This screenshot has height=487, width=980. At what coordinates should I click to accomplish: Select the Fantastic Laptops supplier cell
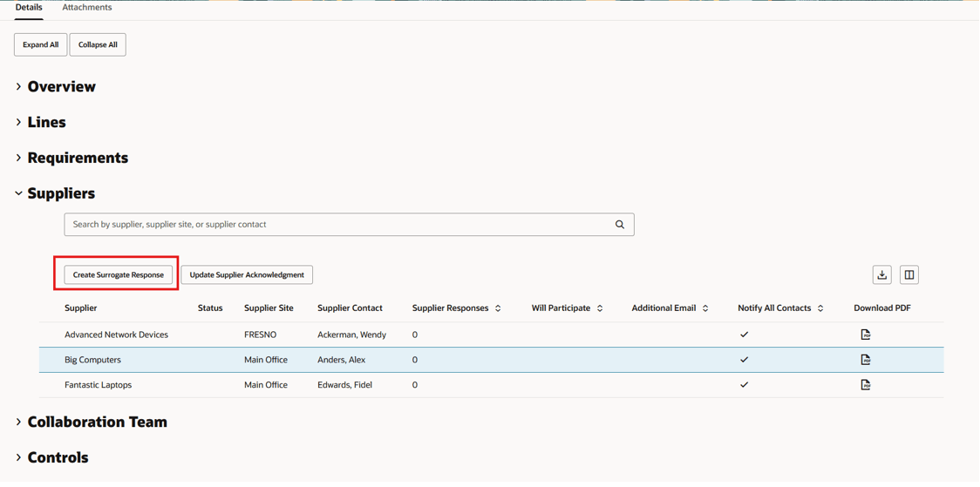[x=99, y=384]
